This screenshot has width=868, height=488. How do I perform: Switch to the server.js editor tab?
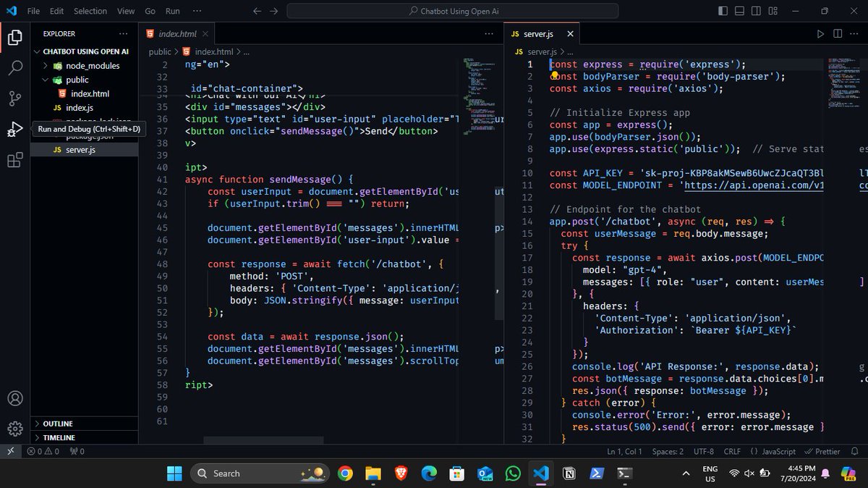coord(542,34)
